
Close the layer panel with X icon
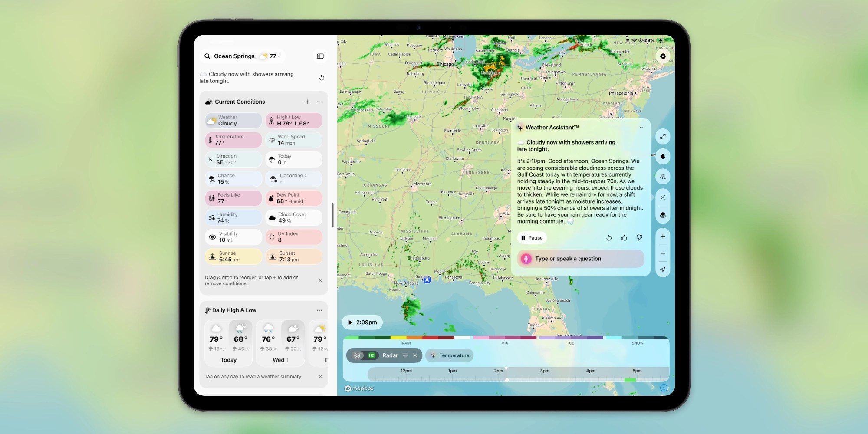[x=663, y=197]
